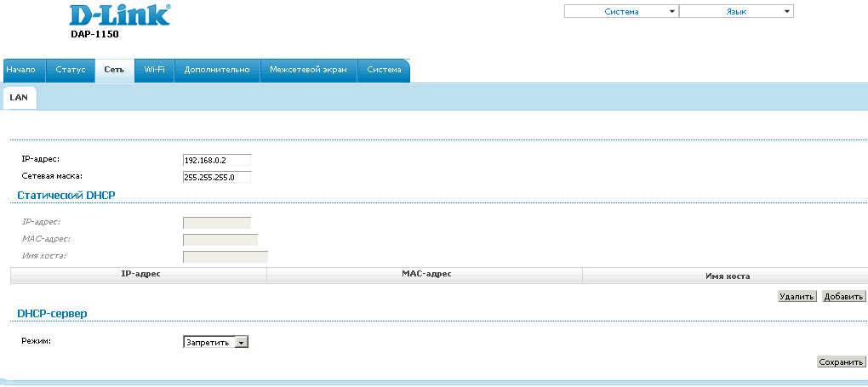Click Сохранить to save settings
This screenshot has width=868, height=387.
[841, 361]
